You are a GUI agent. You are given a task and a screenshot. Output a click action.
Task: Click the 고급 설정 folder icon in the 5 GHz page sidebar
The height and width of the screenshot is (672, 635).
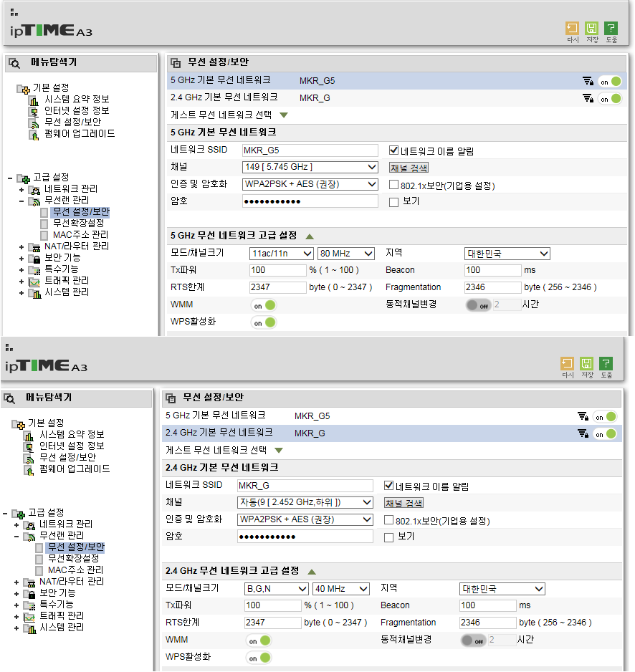tap(23, 178)
